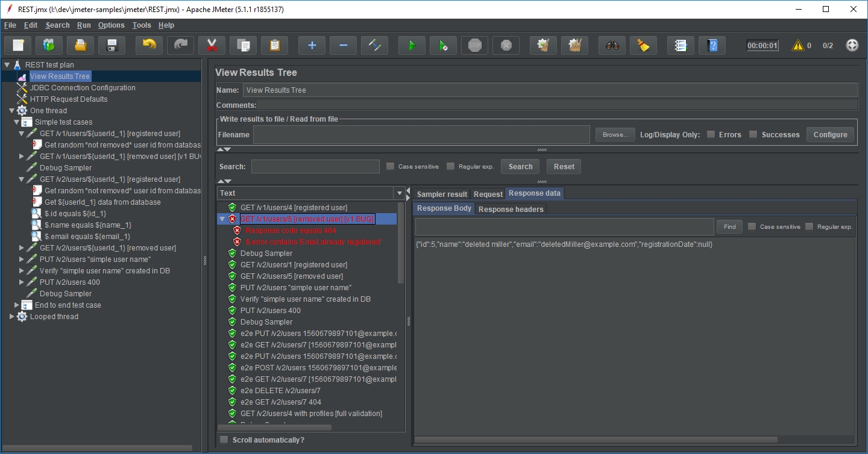Expand End to end test case
Image resolution: width=868 pixels, height=454 pixels.
17,305
